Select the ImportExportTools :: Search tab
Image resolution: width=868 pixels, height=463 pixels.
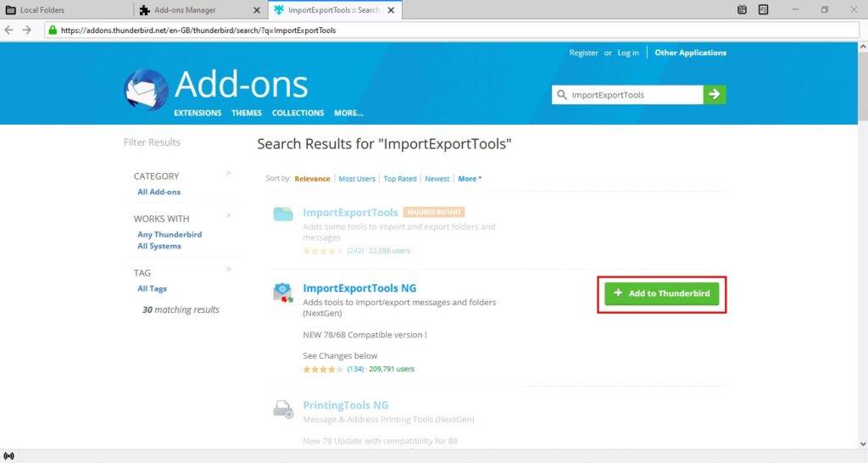(334, 10)
